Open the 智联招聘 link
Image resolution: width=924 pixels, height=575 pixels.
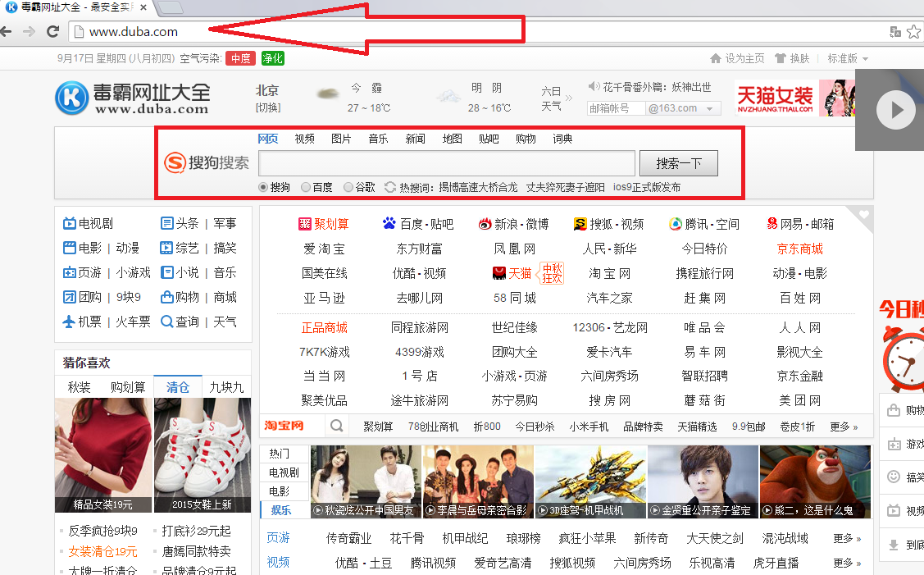coord(704,376)
